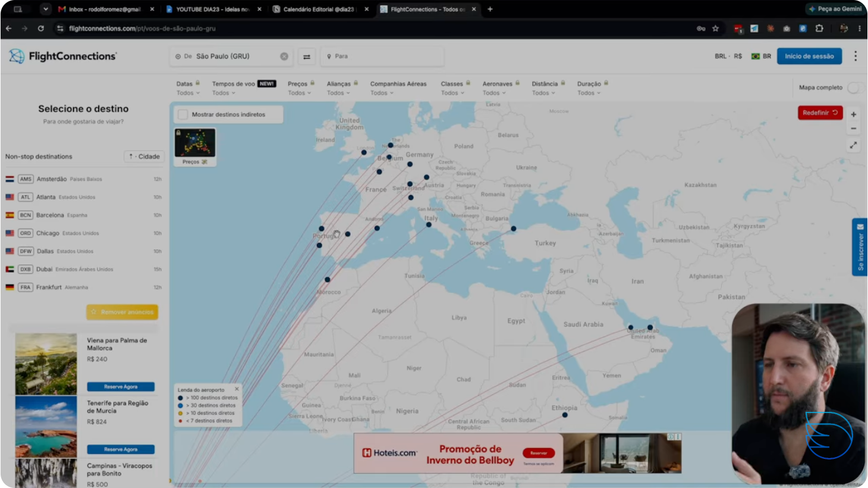Click the FlightConnections logo
The height and width of the screenshot is (488, 868).
point(63,56)
